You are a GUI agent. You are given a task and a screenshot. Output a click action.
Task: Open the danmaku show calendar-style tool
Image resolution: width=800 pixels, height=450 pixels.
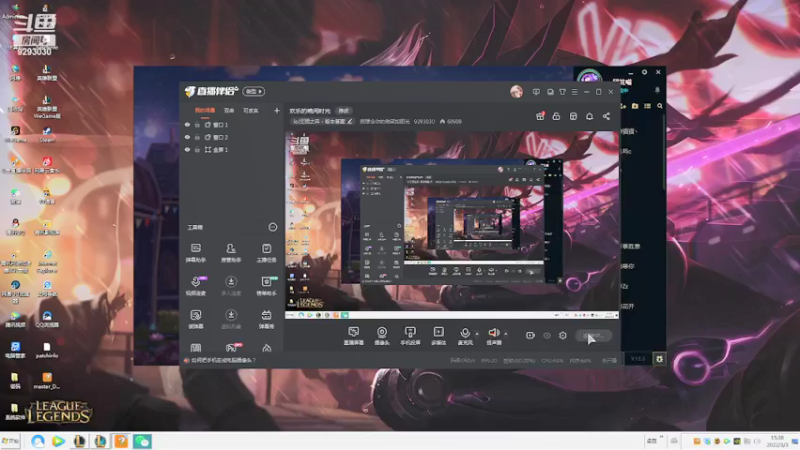coord(266,319)
